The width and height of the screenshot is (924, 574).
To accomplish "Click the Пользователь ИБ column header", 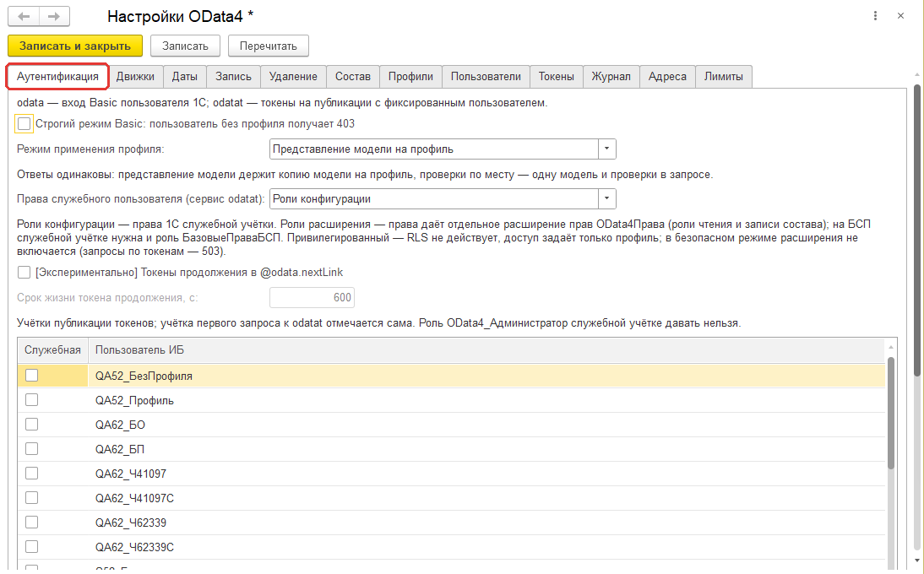I will (486, 349).
